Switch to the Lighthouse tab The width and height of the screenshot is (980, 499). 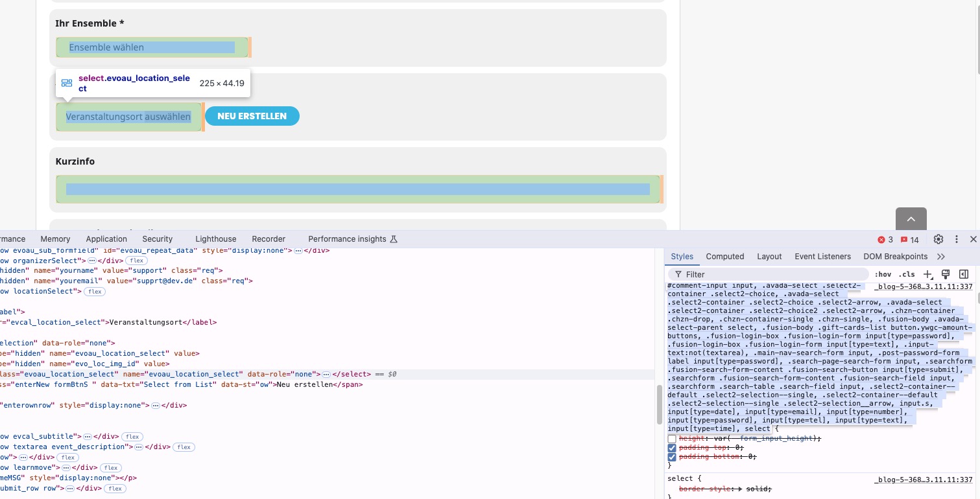coord(216,239)
